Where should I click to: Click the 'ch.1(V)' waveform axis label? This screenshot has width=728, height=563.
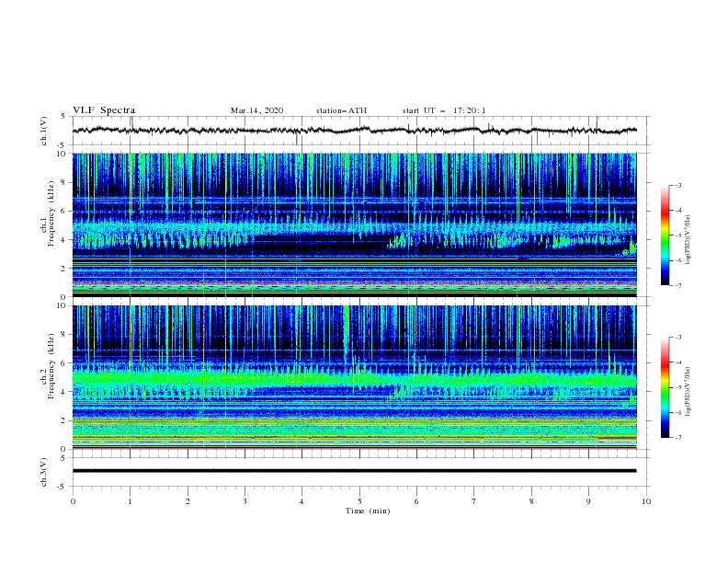pos(44,131)
